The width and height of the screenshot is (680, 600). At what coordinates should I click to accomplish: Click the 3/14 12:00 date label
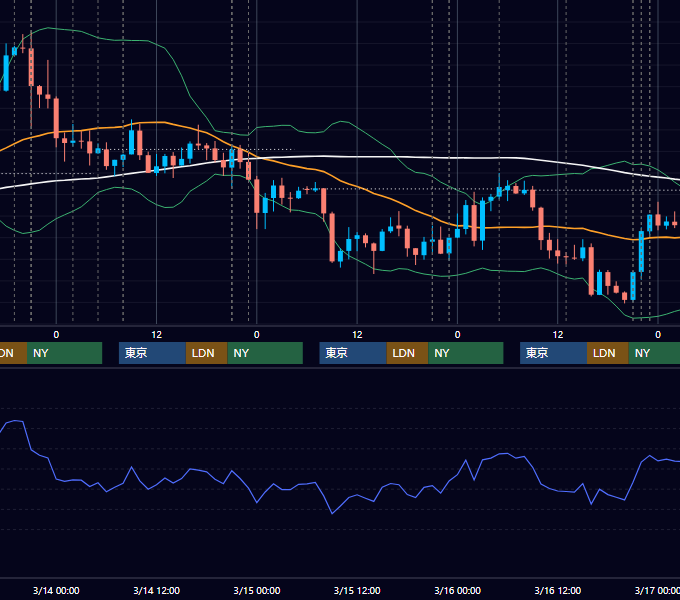tap(156, 590)
